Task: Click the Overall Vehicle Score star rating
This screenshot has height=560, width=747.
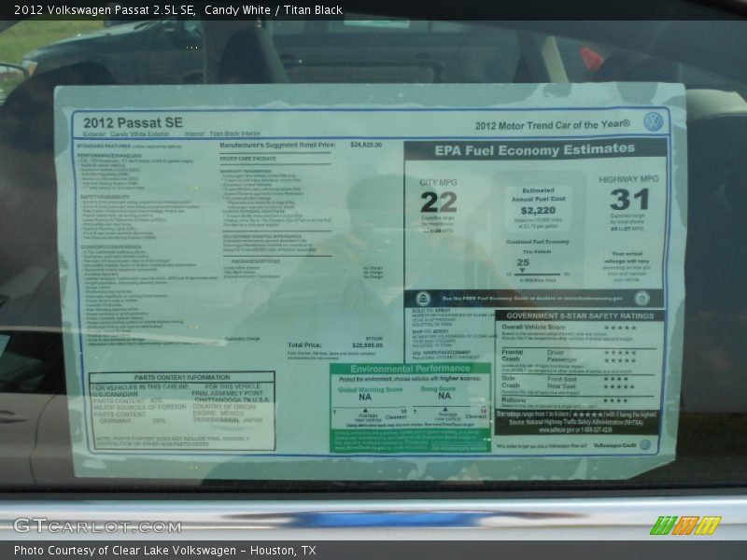Action: pos(619,328)
